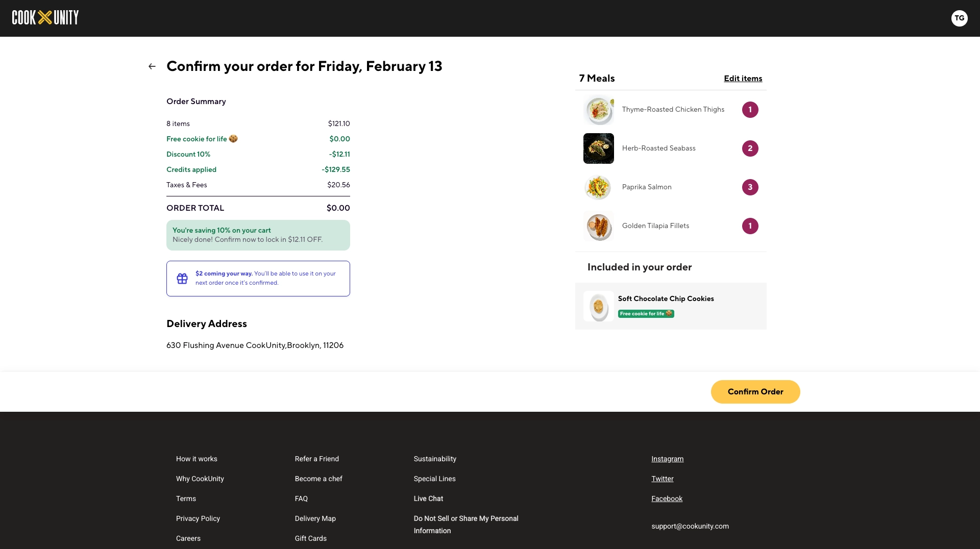Open the Gift Cards footer link
The height and width of the screenshot is (549, 980).
point(310,539)
